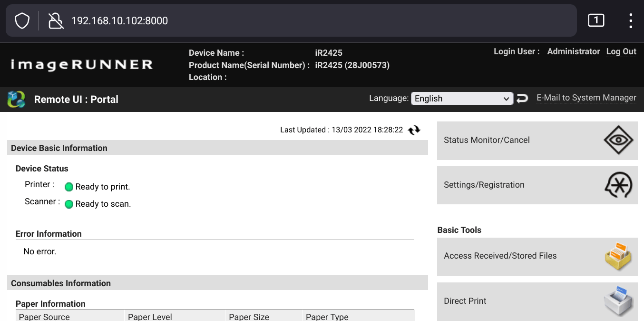Image resolution: width=644 pixels, height=321 pixels.
Task: Click the Log Out link
Action: (621, 51)
